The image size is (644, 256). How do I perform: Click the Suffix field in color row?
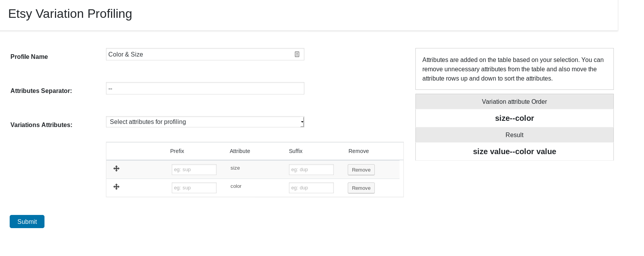pos(311,188)
